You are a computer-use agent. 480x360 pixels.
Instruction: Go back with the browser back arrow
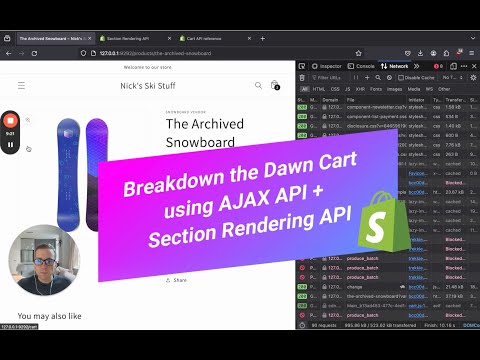pyautogui.click(x=9, y=53)
